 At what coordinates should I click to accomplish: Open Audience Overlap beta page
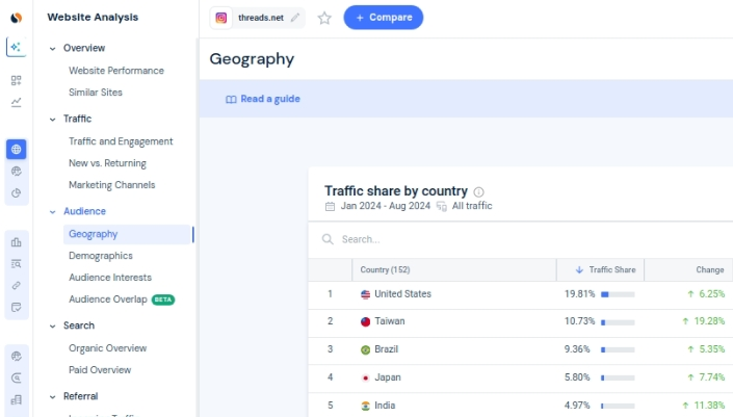point(108,299)
